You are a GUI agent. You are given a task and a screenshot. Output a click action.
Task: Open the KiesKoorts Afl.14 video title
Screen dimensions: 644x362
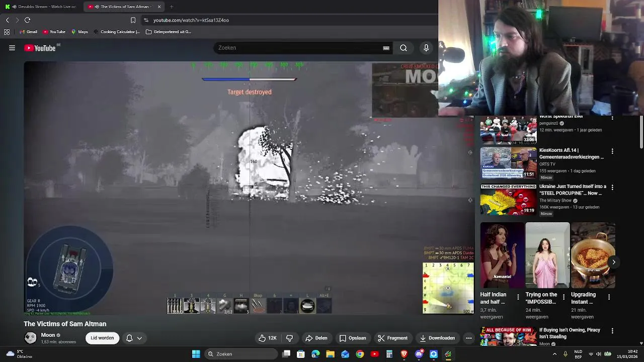[572, 153]
